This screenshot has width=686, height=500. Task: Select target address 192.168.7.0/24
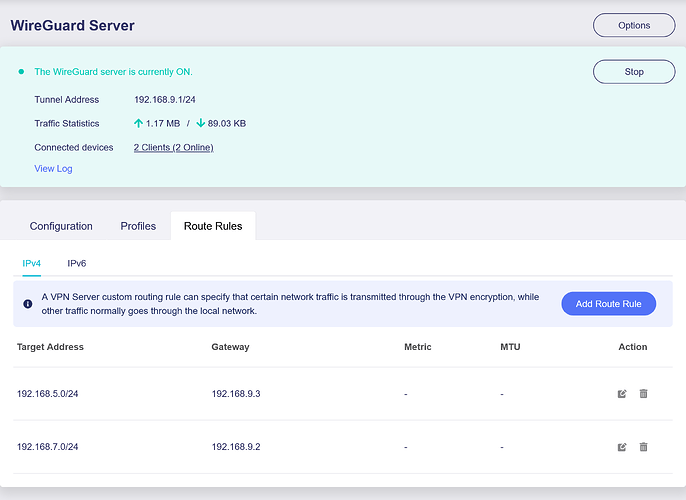pos(47,447)
